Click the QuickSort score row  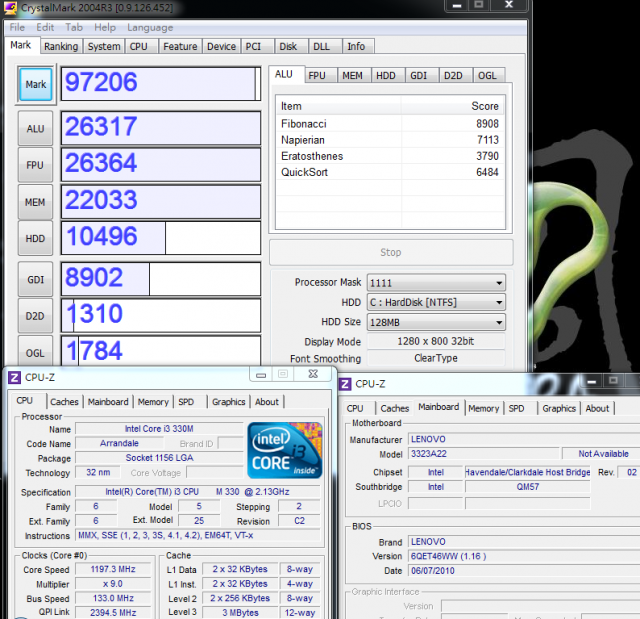click(x=390, y=172)
